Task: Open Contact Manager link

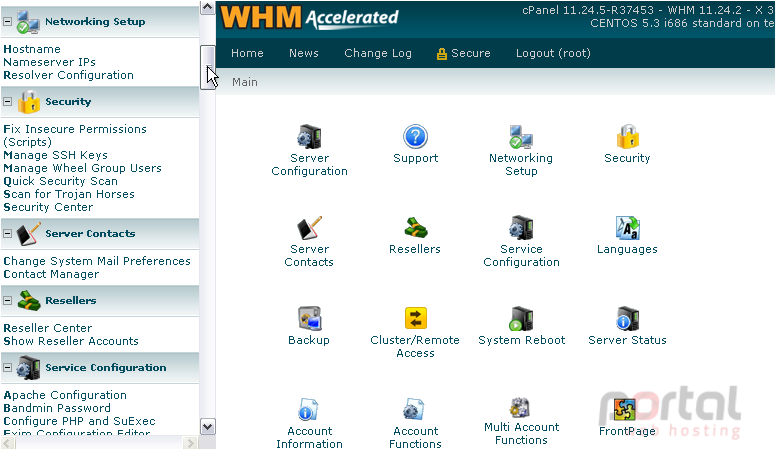Action: 51,274
